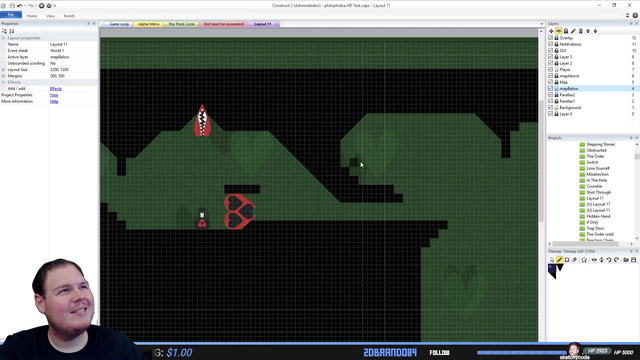Image resolution: width=640 pixels, height=360 pixels.
Task: Click the lock icon on Map layer
Action: pos(556,82)
